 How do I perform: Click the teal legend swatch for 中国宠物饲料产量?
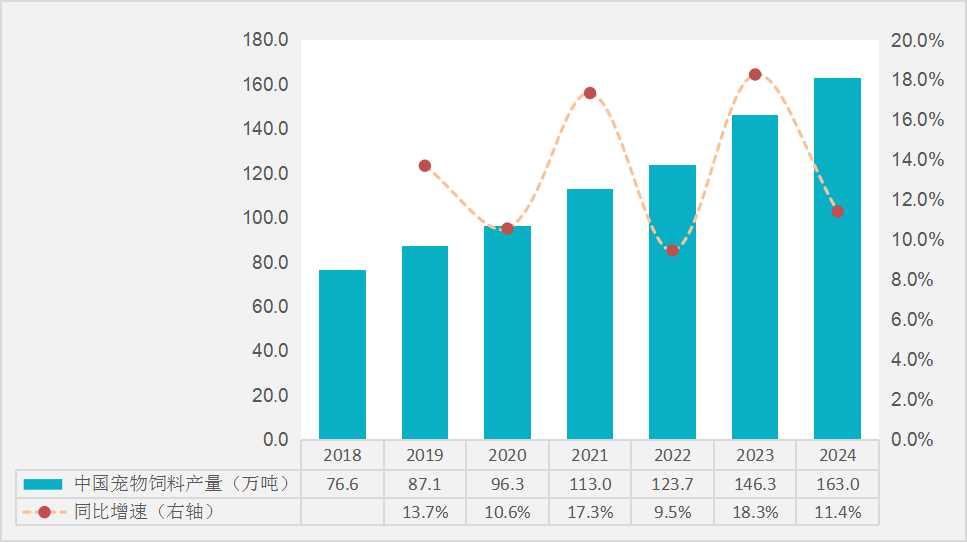click(x=43, y=484)
